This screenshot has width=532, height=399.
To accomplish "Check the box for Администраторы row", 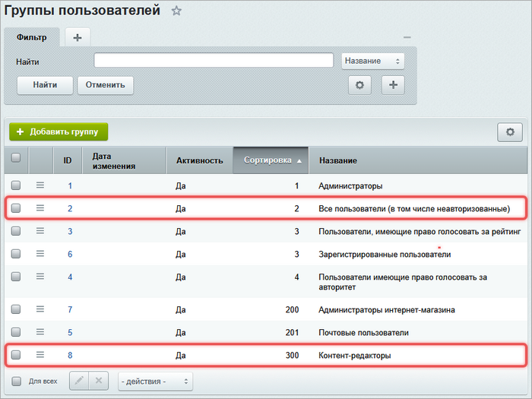I will click(16, 185).
